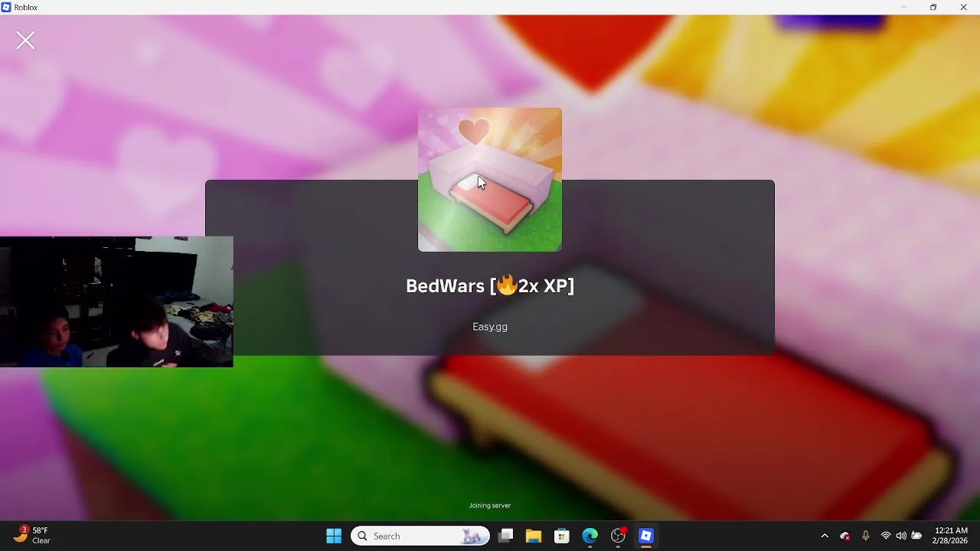Image resolution: width=980 pixels, height=551 pixels.
Task: Open File Explorer from the taskbar
Action: pyautogui.click(x=534, y=536)
